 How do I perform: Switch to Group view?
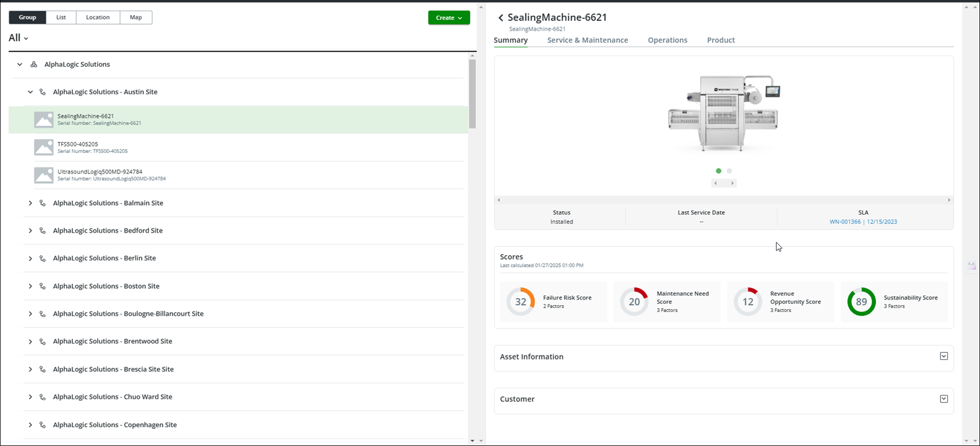[x=28, y=18]
